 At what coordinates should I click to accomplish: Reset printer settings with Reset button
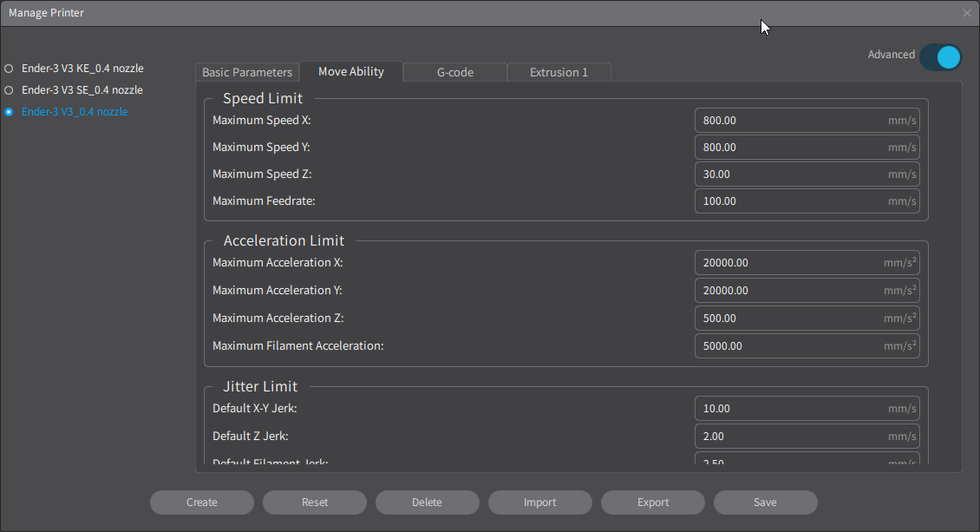point(315,502)
